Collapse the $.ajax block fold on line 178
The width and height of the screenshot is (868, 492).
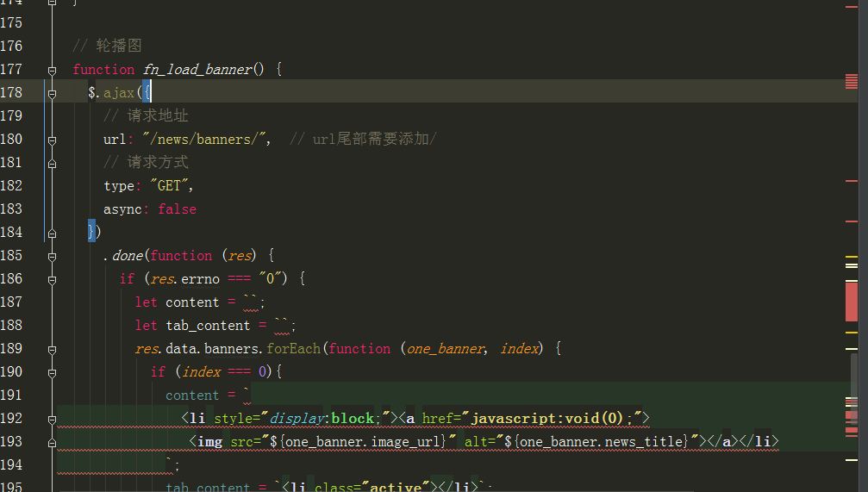point(52,94)
